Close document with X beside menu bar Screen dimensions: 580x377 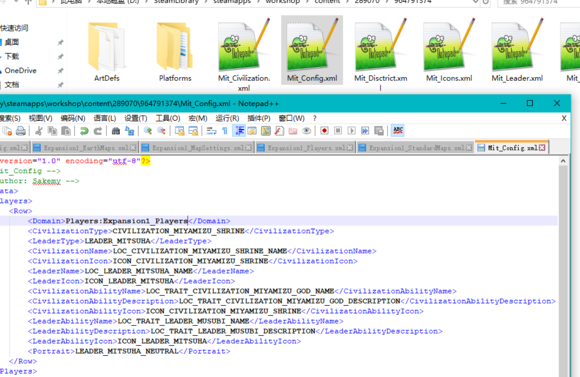pos(564,118)
